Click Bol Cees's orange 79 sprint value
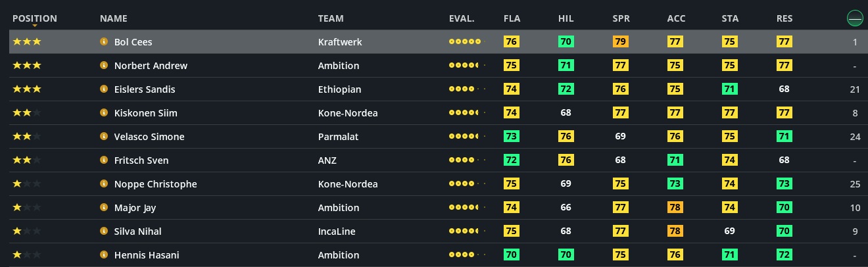Viewport: 868px width, 267px height. point(620,41)
